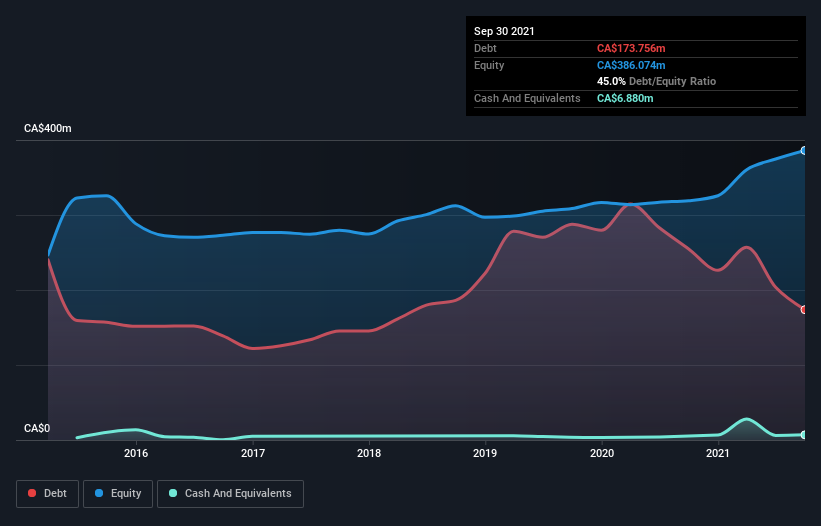Screen dimensions: 821x526
Task: Click the CA$6.880m cash value
Action: [x=625, y=98]
